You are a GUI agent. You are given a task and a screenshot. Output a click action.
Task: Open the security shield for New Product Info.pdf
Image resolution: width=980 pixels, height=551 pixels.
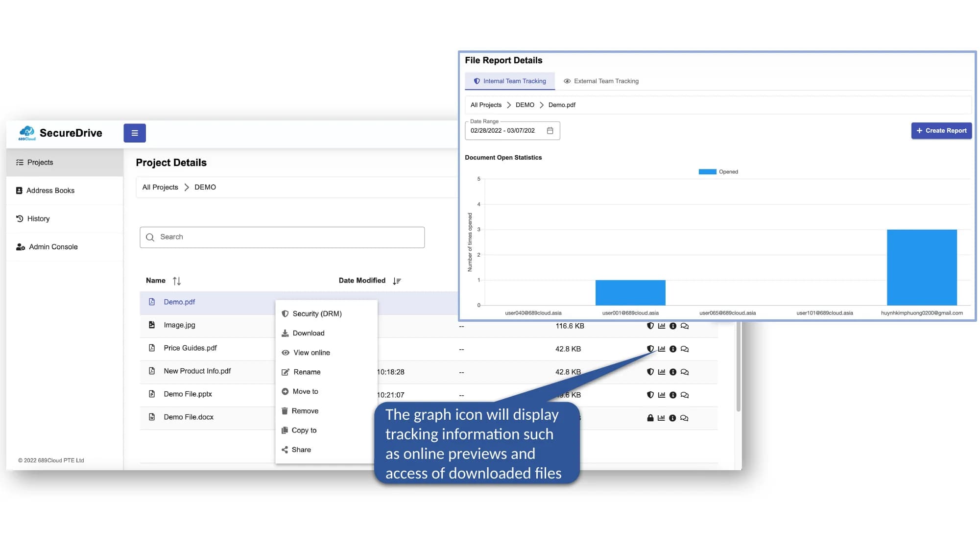(x=650, y=372)
